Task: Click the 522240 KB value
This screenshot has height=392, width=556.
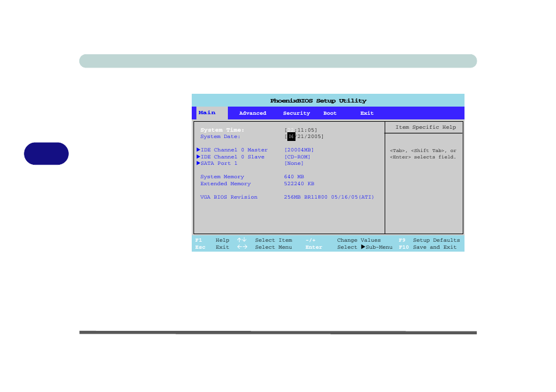Action: (299, 183)
